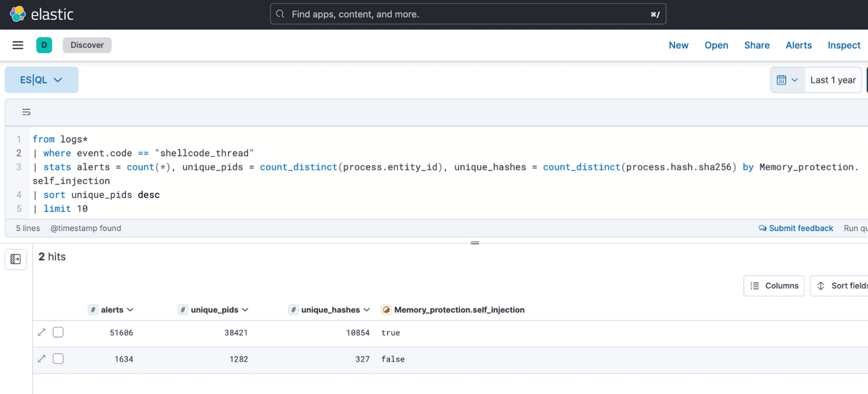868x394 pixels.
Task: Open the calendar date quick menu
Action: coord(787,80)
